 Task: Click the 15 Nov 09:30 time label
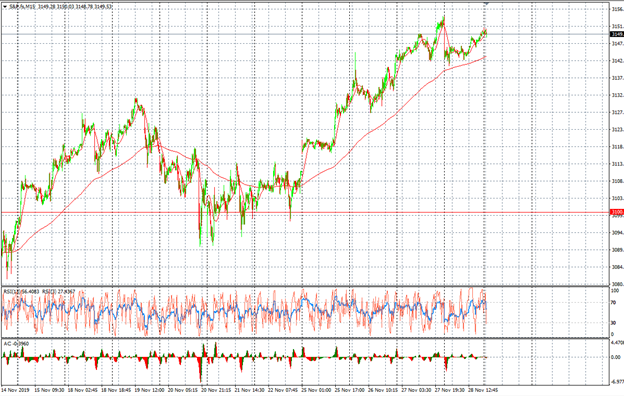tap(50, 390)
